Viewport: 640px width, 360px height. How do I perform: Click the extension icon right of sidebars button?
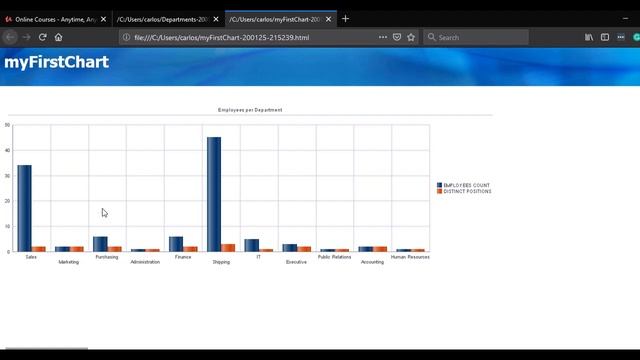[x=621, y=37]
